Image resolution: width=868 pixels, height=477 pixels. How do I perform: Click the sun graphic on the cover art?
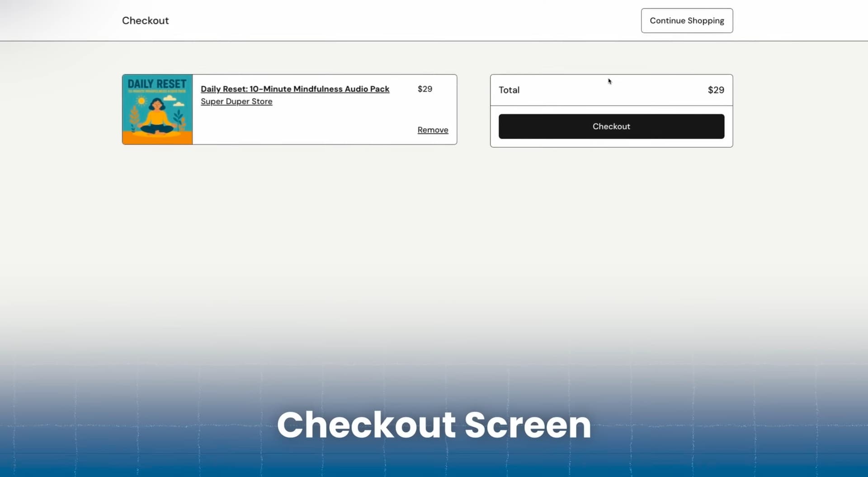click(141, 101)
